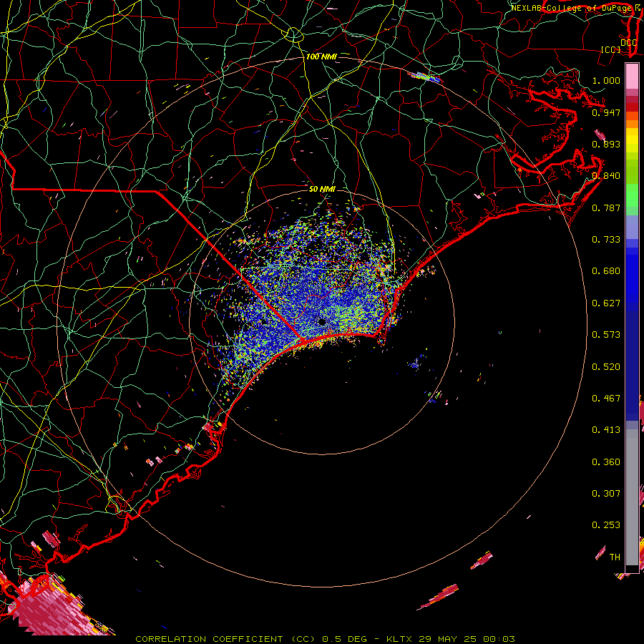The image size is (644, 644).
Task: Click the 1.000 scale value
Action: click(606, 80)
